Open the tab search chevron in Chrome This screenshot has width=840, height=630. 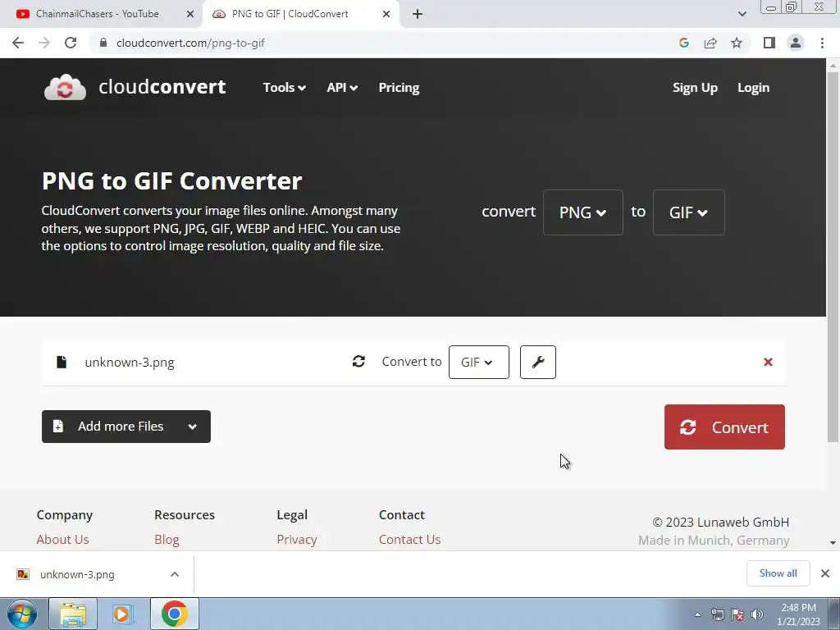coord(742,14)
